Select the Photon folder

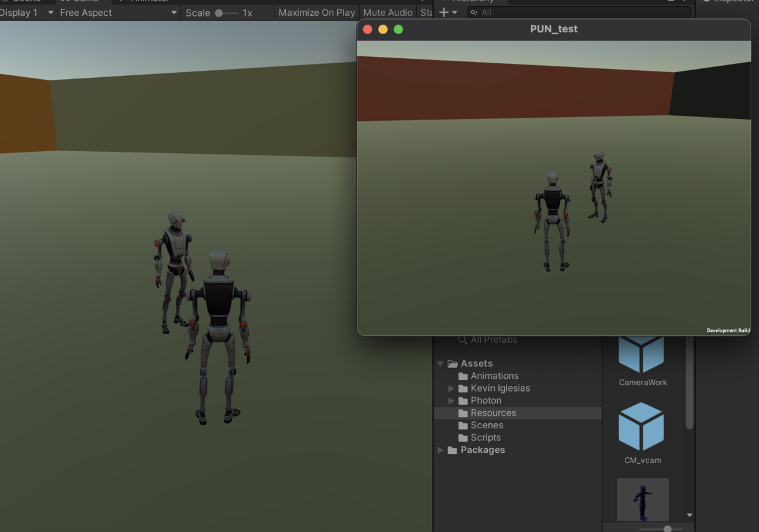point(486,400)
